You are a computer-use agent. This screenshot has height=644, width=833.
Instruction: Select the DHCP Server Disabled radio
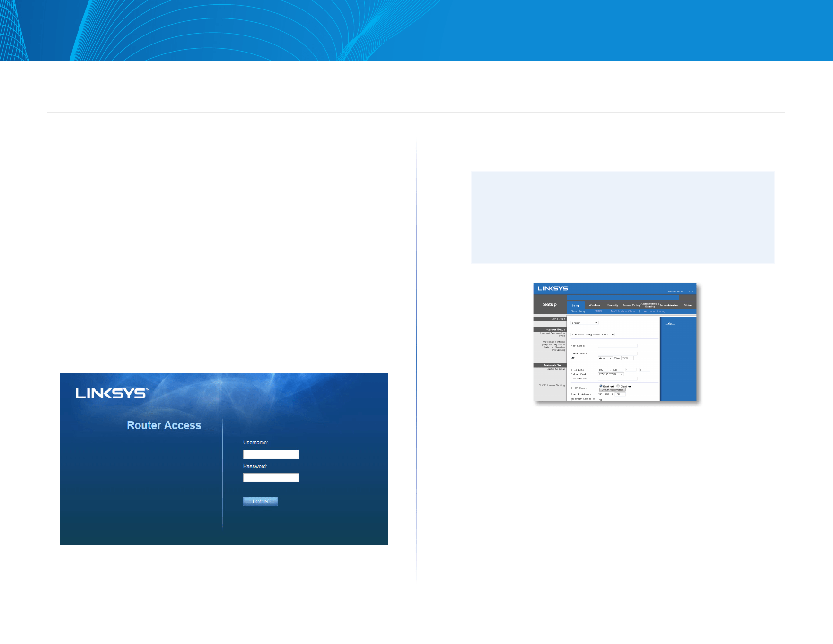618,386
